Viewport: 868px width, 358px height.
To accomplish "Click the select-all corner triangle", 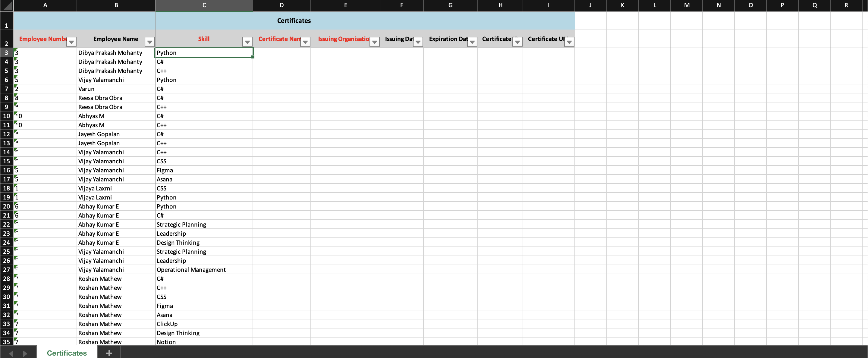I will [x=7, y=5].
